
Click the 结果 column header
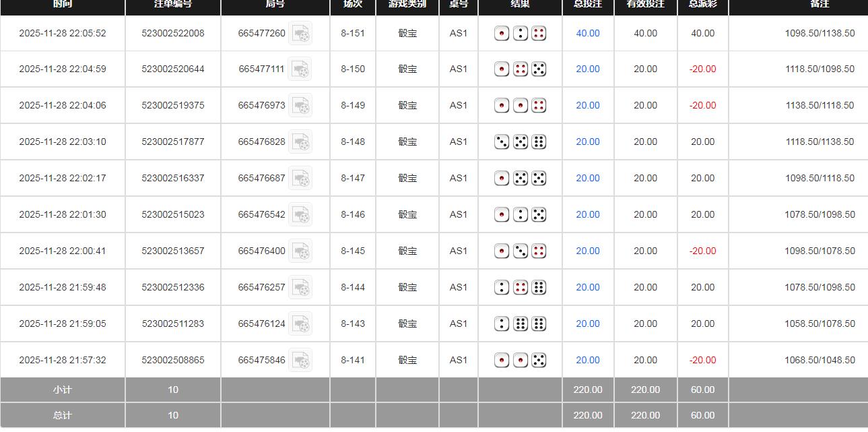pos(520,4)
